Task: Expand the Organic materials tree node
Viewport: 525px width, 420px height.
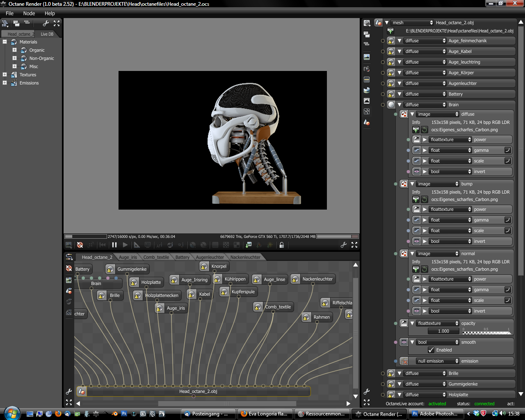Action: [x=14, y=50]
